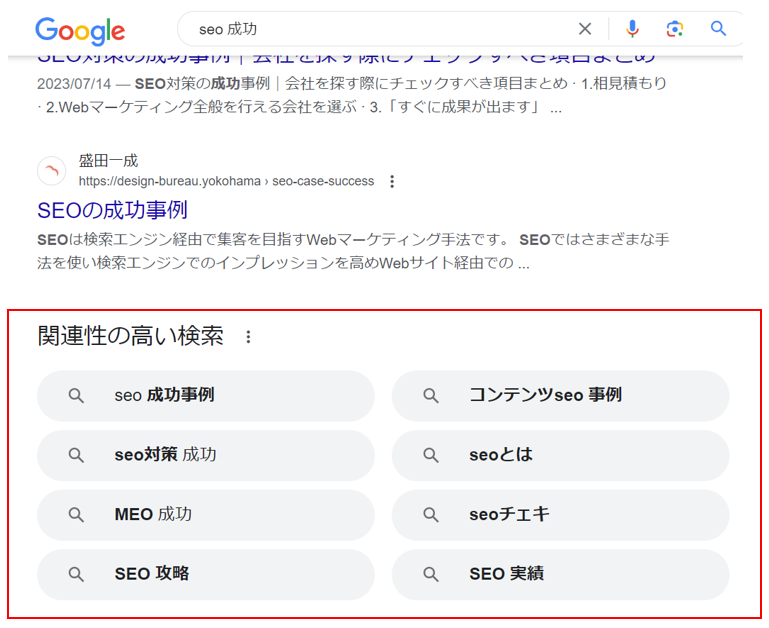The height and width of the screenshot is (628, 769).
Task: Select related search 'seo 成功事例'
Action: 206,395
